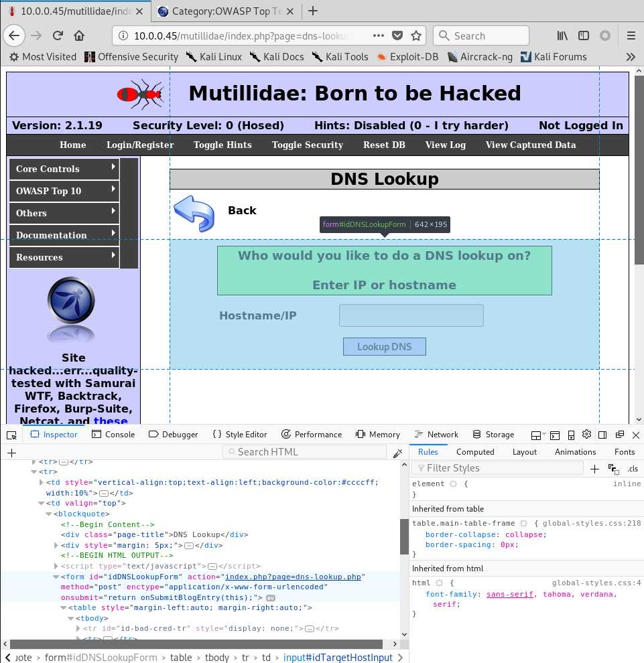Viewport: 644px width, 663px height.
Task: Show DevTools in separate window
Action: (x=619, y=435)
